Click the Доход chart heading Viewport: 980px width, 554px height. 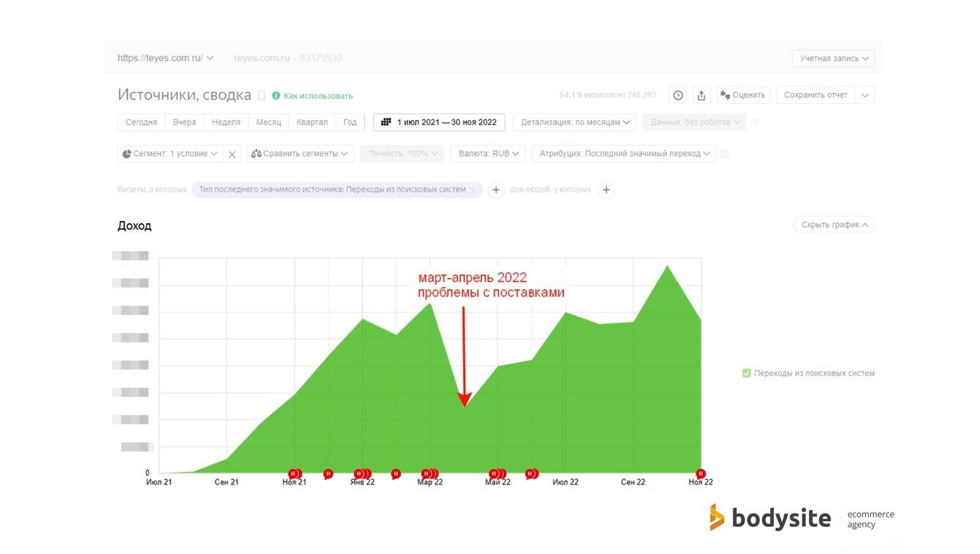pos(135,225)
